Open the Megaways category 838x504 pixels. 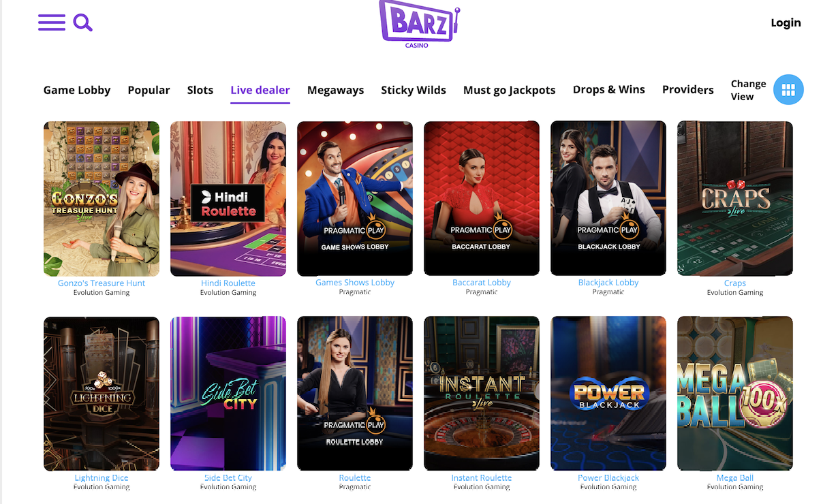335,90
